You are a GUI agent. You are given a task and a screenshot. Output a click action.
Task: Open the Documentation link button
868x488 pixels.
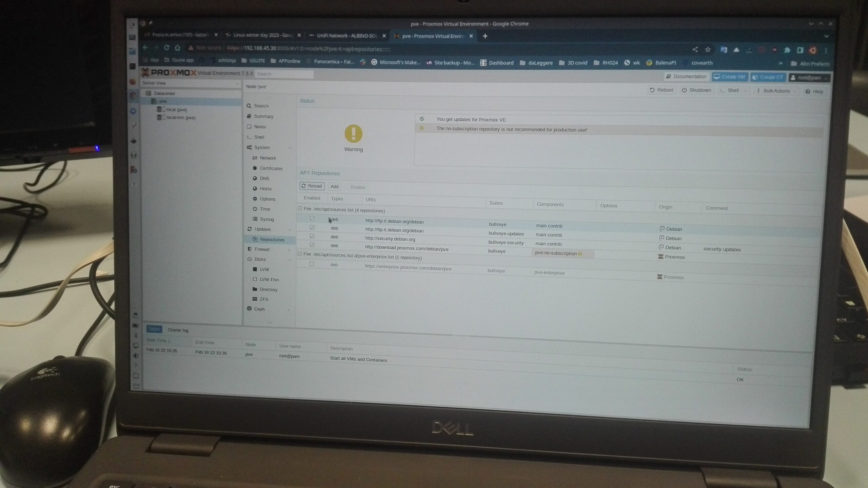686,77
